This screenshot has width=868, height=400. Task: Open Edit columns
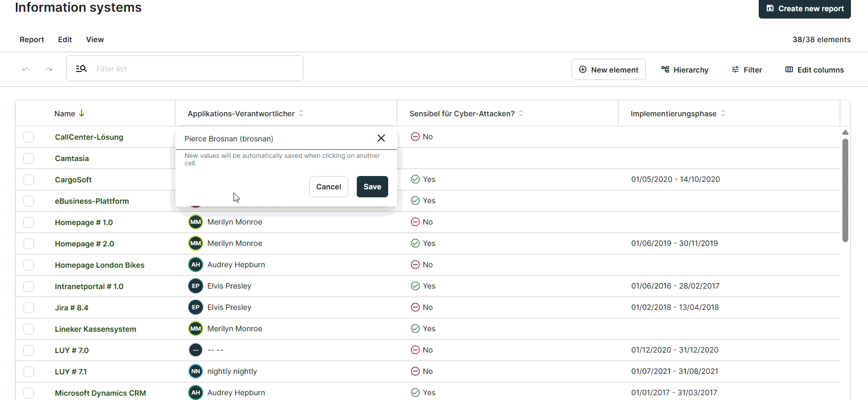pyautogui.click(x=814, y=70)
